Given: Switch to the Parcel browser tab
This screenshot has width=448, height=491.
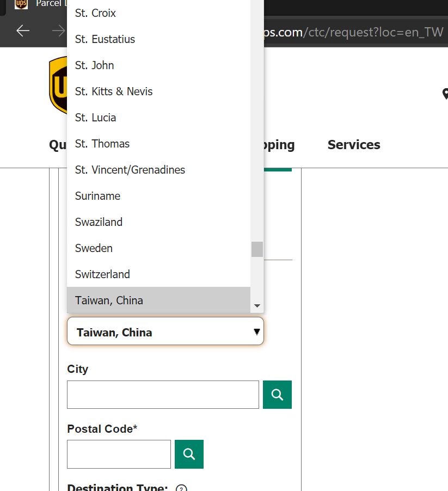Looking at the screenshot, I should point(54,4).
